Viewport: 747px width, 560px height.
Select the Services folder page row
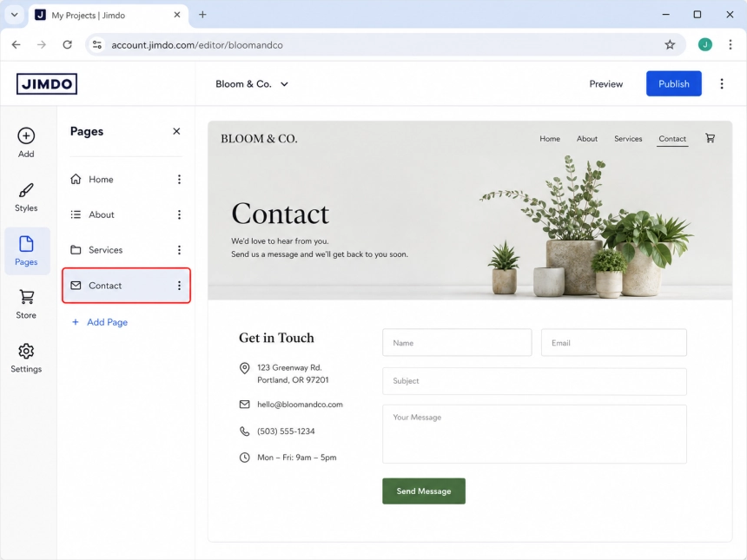[x=126, y=250]
